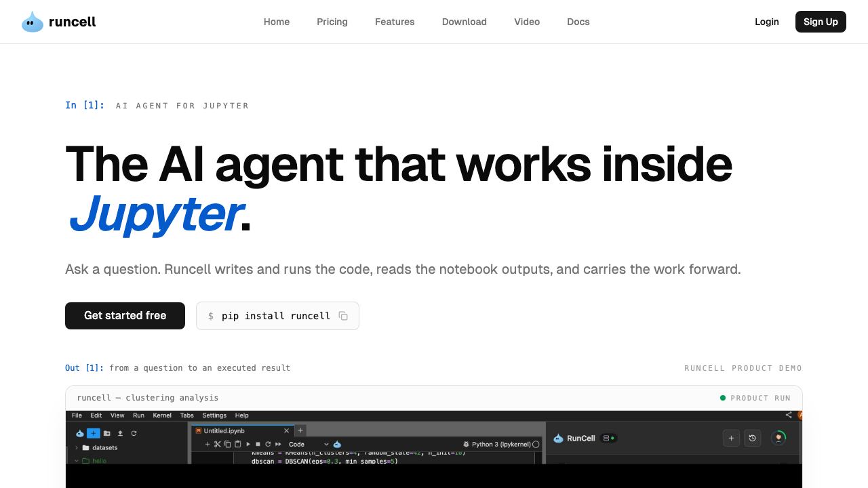Click the cut cell scissors icon

[x=218, y=444]
